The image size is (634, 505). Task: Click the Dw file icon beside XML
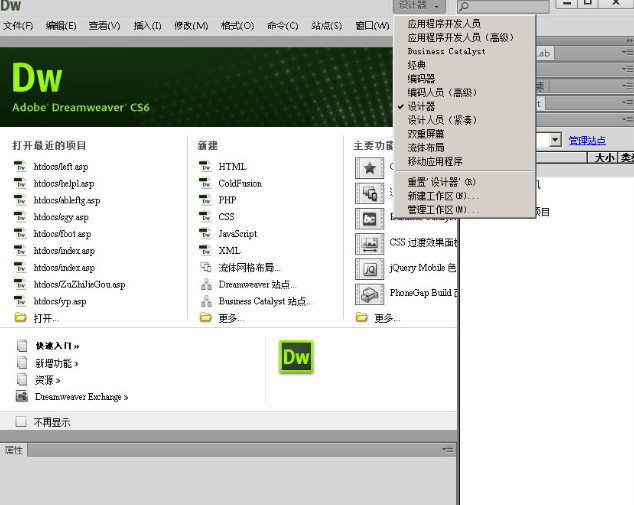click(x=205, y=250)
